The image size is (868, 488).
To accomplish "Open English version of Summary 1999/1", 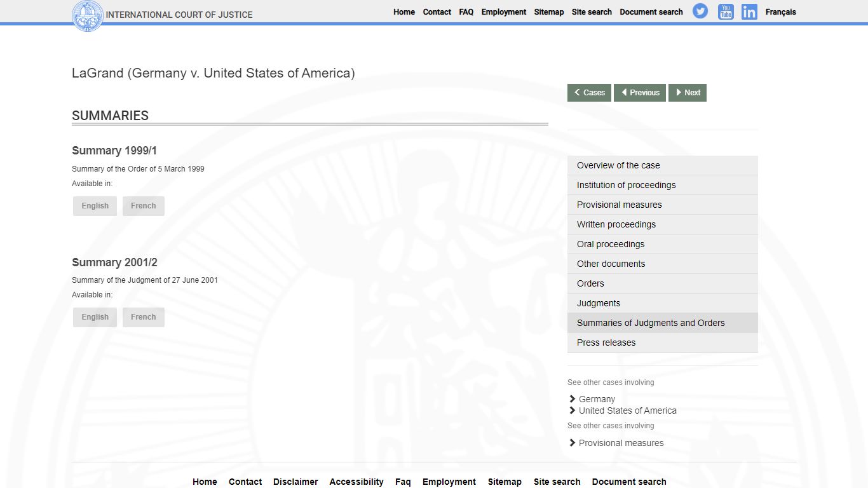I will point(95,206).
